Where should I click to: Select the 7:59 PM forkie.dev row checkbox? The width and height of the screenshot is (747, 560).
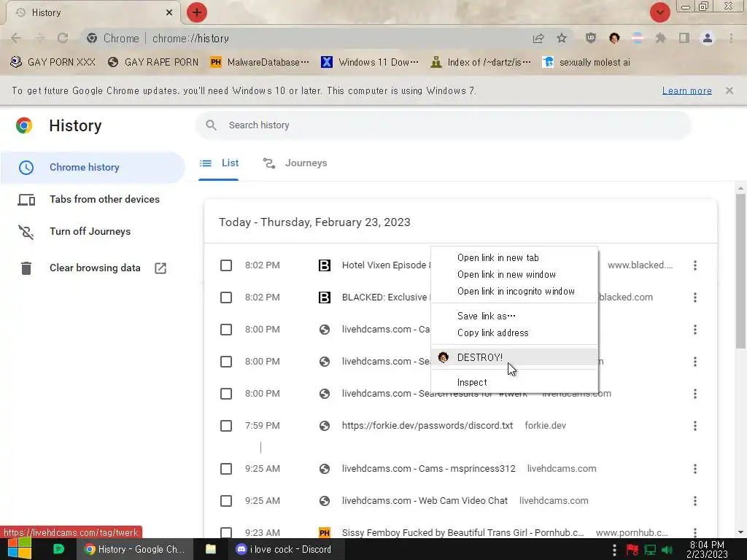[x=226, y=426]
